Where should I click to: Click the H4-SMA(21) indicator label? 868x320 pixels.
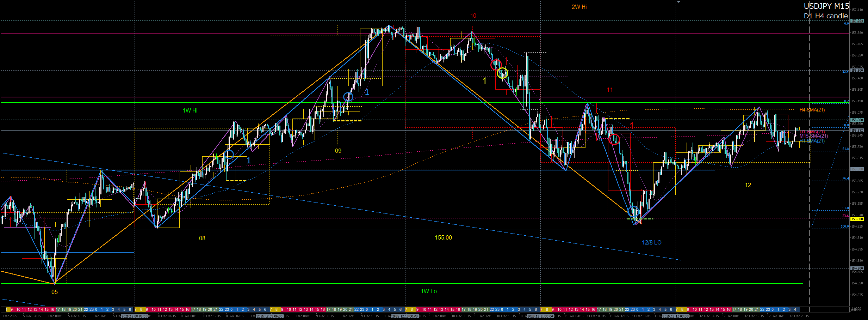(x=812, y=110)
